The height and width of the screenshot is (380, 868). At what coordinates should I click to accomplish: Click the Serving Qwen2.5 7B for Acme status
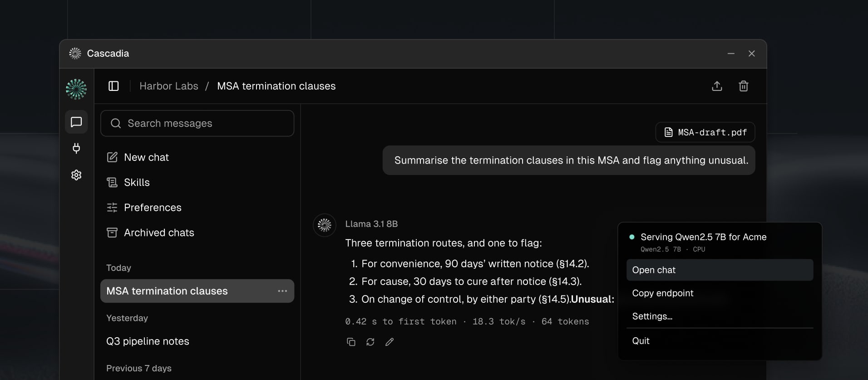[x=703, y=237]
